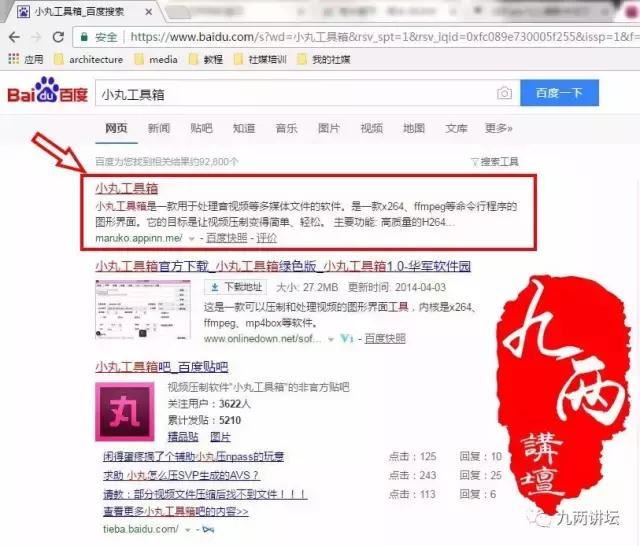This screenshot has width=640, height=546.
Task: Click the icon after tieba.baidu.com arrow
Action: point(208,530)
